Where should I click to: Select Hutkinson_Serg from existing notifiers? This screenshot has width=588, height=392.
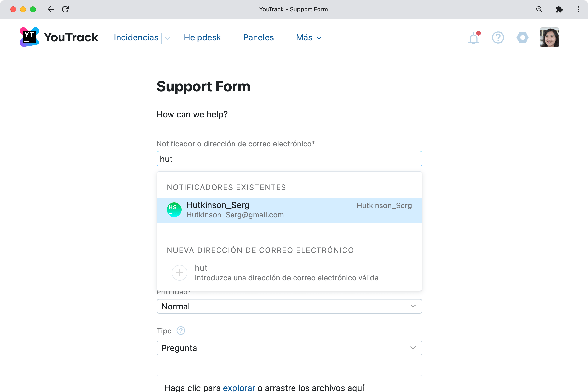[275, 209]
